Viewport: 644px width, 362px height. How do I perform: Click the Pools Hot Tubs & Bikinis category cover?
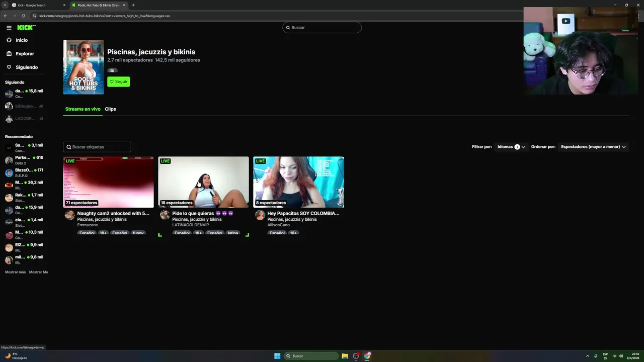pyautogui.click(x=84, y=67)
